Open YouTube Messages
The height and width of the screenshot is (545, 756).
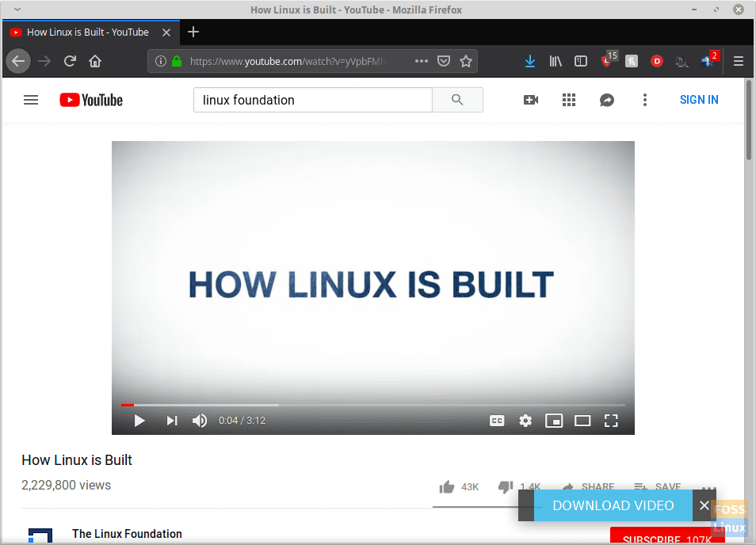[607, 100]
